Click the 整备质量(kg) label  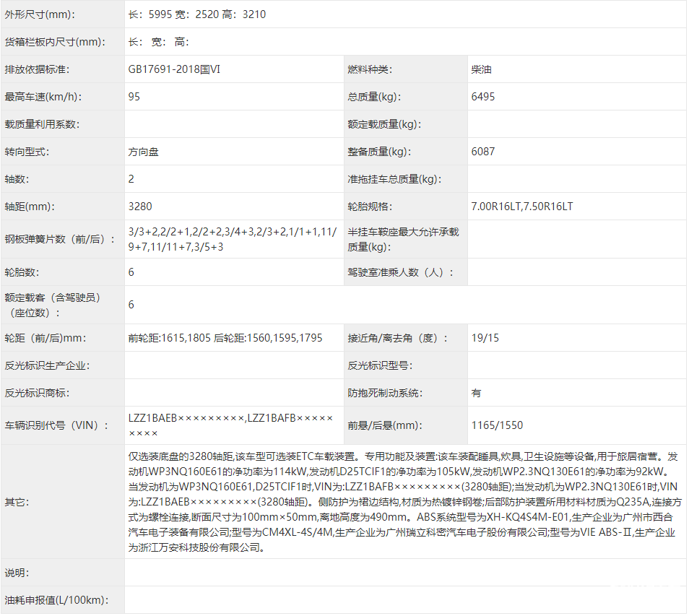(x=379, y=152)
